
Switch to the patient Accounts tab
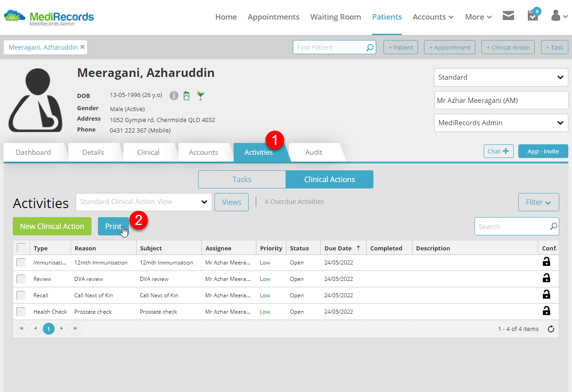coord(204,152)
